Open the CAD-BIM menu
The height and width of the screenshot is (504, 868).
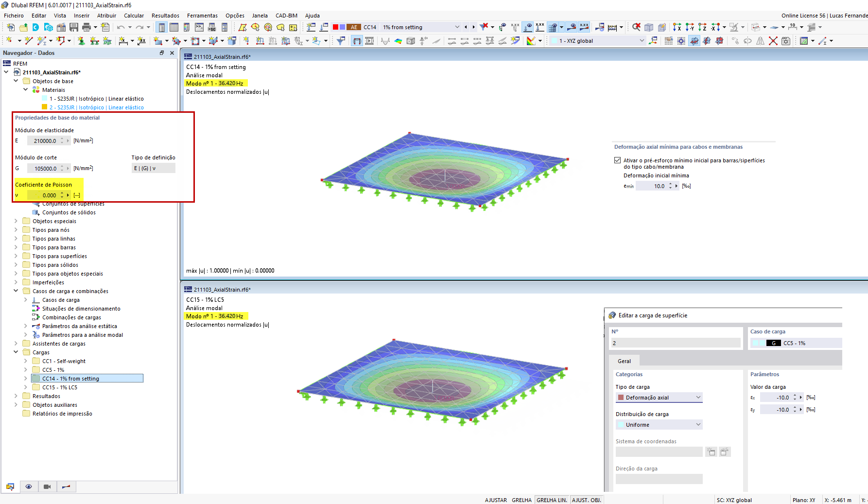pyautogui.click(x=286, y=16)
